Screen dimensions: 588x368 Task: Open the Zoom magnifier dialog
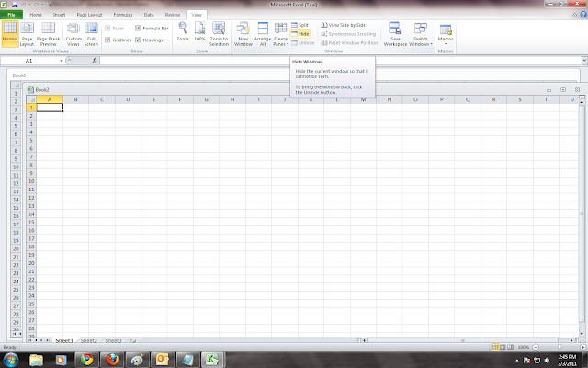tap(183, 32)
